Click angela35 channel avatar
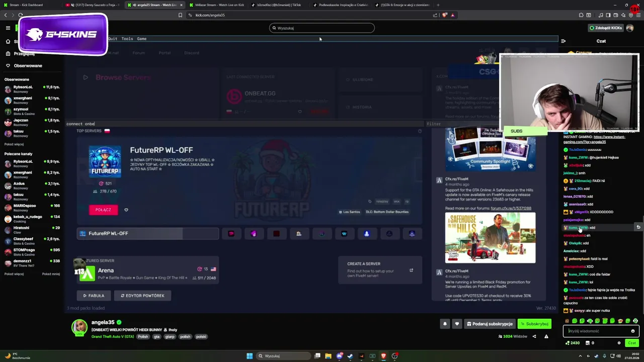This screenshot has width=644, height=362. pyautogui.click(x=79, y=327)
